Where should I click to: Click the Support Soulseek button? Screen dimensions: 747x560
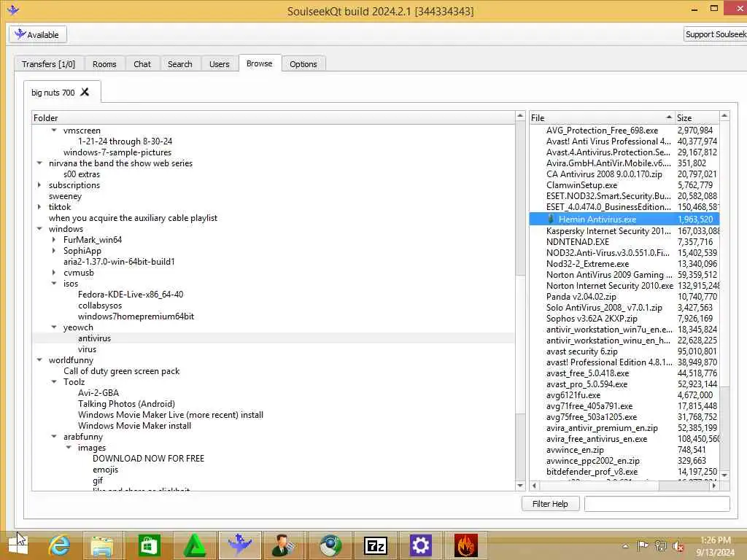(715, 34)
